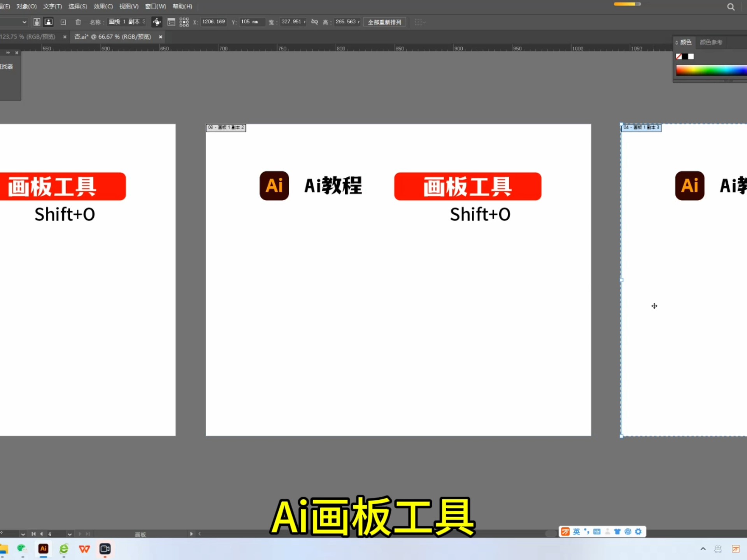Image resolution: width=747 pixels, height=560 pixels.
Task: Open the Artboard Options icon
Action: [x=171, y=22]
